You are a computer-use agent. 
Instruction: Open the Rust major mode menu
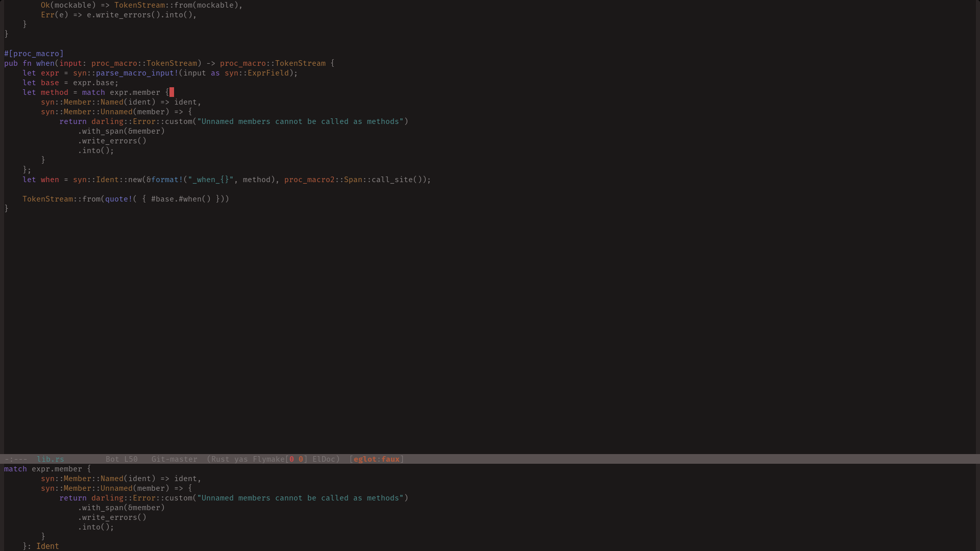220,459
